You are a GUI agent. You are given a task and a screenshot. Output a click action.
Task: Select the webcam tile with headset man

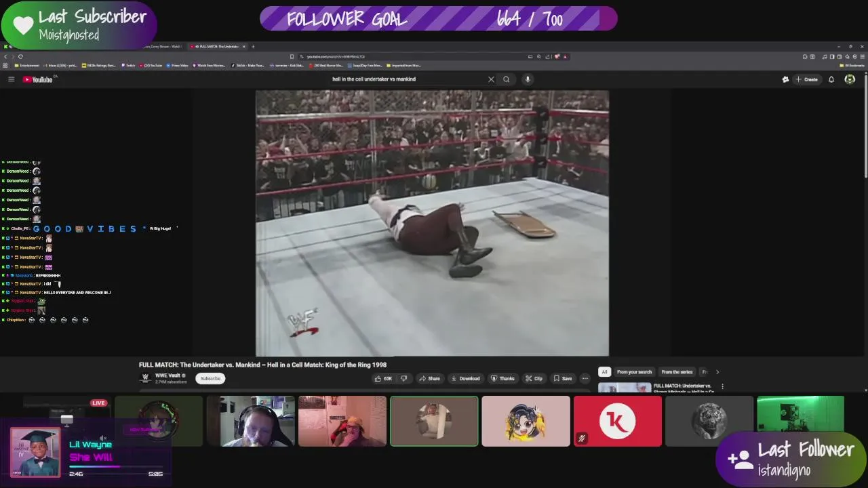[251, 421]
